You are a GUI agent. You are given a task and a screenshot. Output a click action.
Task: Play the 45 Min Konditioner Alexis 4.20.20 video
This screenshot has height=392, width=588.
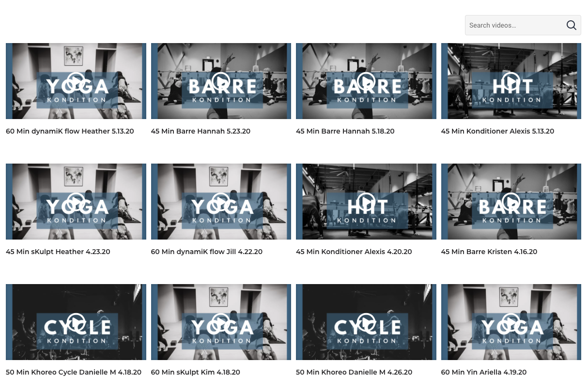(x=366, y=201)
